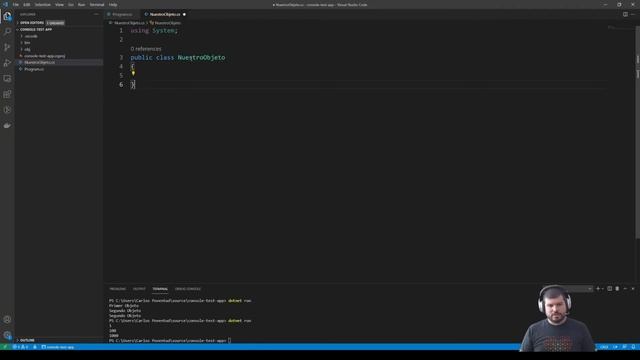Click the unsaved dot on the NuestroObjeto.cs tab
Image resolution: width=640 pixels, height=360 pixels.
pyautogui.click(x=184, y=14)
